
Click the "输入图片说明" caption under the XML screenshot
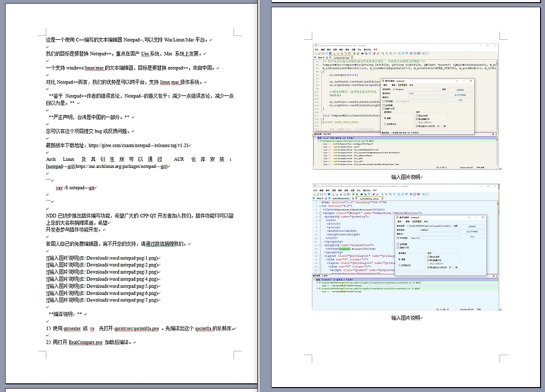pyautogui.click(x=405, y=318)
